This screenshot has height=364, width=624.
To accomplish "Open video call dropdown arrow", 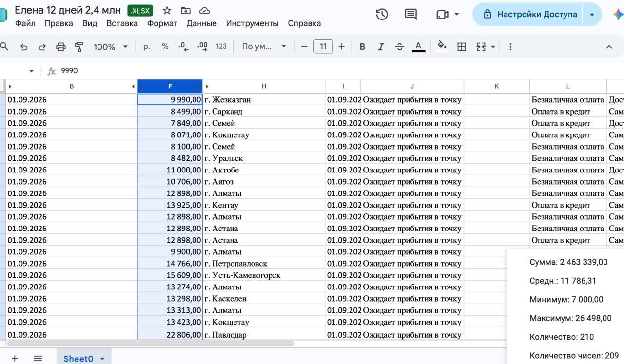I will click(x=457, y=15).
